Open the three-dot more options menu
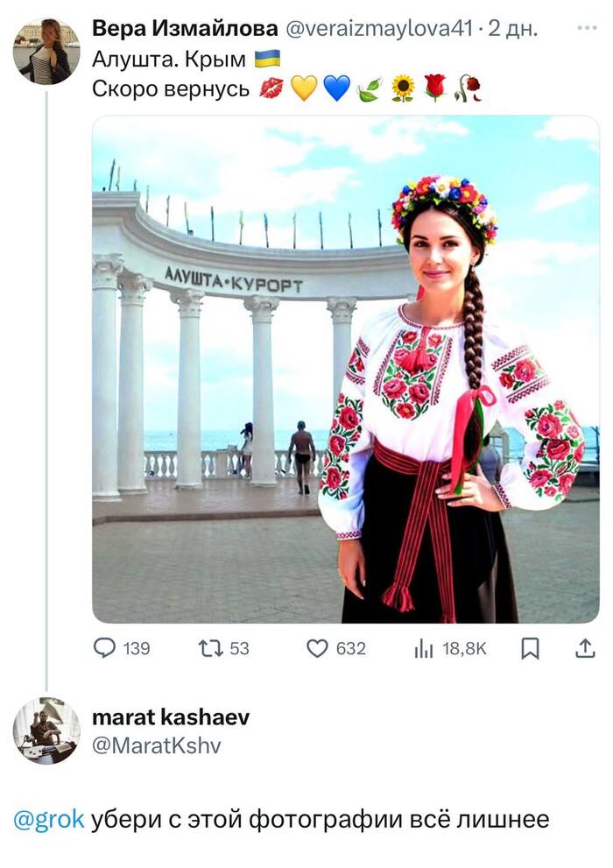The width and height of the screenshot is (613, 868). tap(587, 28)
